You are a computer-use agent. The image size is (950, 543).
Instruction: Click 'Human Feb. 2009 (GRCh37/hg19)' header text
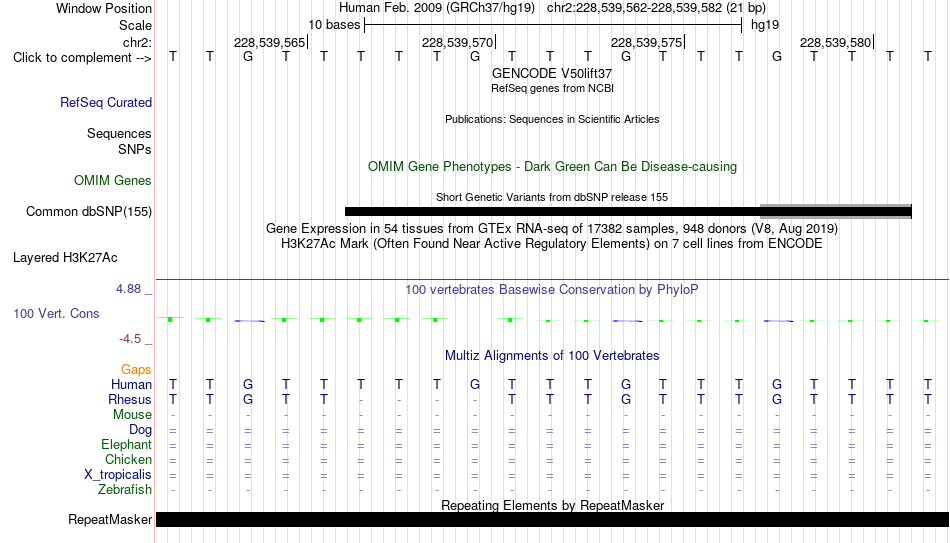click(x=437, y=8)
